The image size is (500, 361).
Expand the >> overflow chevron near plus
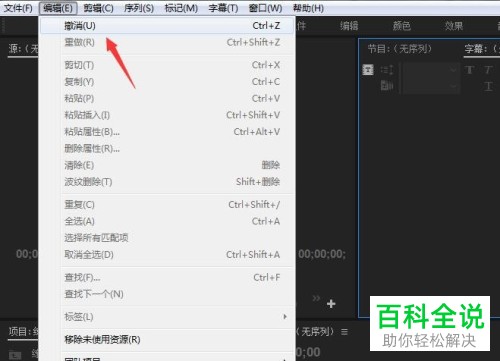point(316,298)
